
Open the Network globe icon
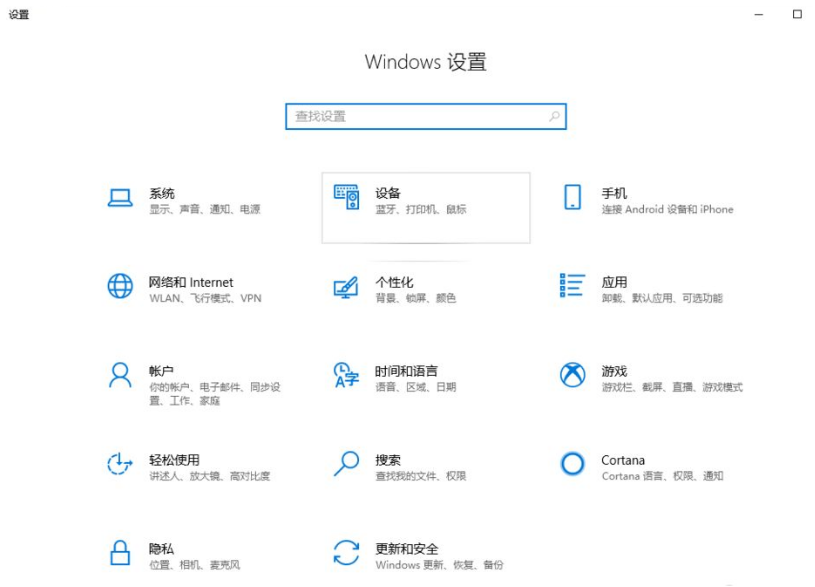click(120, 287)
